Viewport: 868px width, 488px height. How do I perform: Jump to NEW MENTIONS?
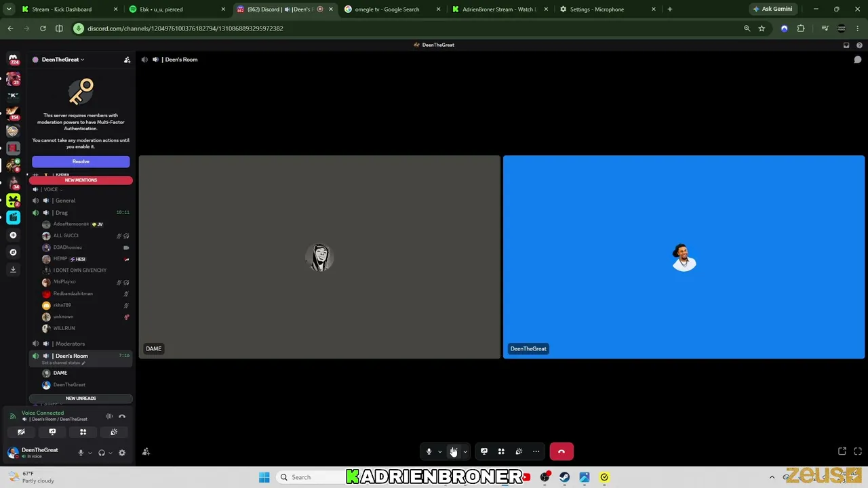[x=81, y=180]
